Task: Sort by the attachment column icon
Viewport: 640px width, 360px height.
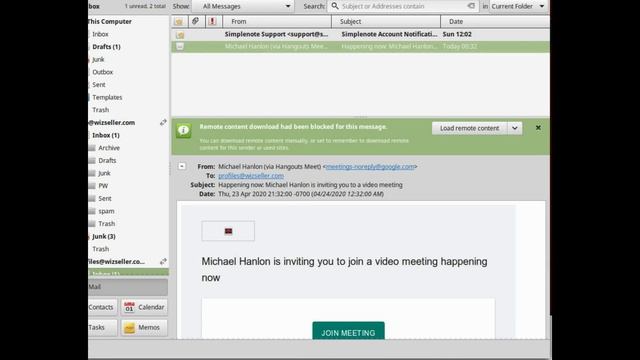Action: (196, 21)
